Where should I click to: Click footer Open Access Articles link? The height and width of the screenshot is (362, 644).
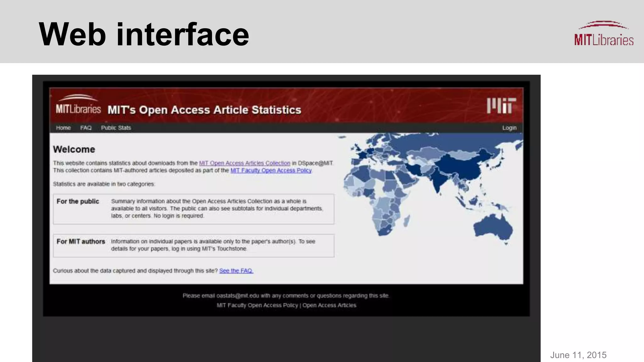[x=330, y=305]
